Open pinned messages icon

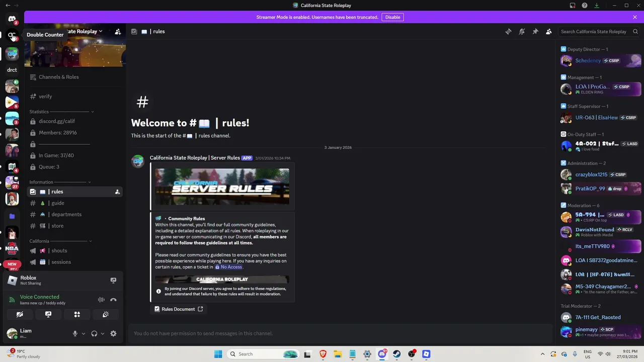(x=535, y=31)
